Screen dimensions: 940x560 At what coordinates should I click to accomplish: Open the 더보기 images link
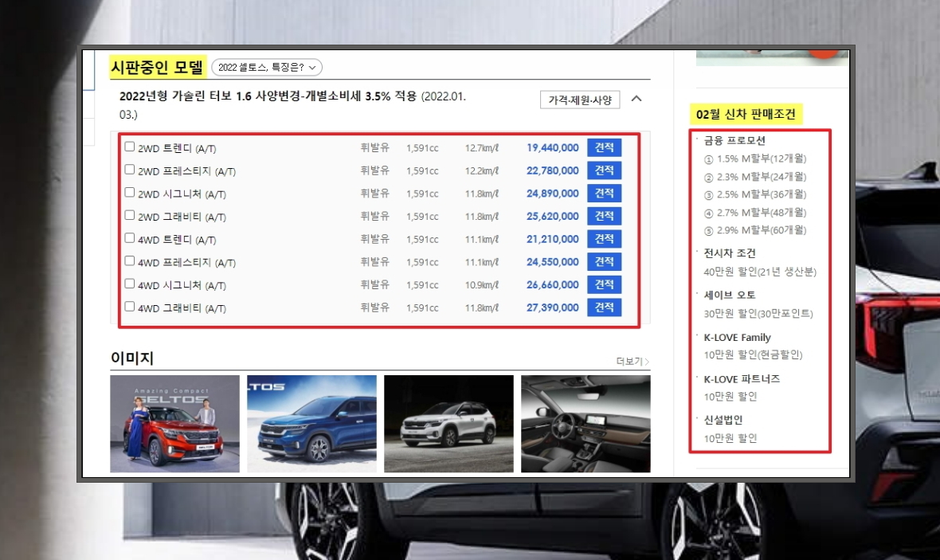click(x=633, y=361)
